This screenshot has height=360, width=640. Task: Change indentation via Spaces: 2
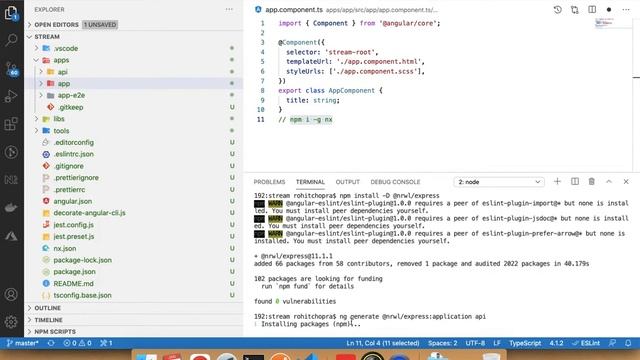point(442,343)
